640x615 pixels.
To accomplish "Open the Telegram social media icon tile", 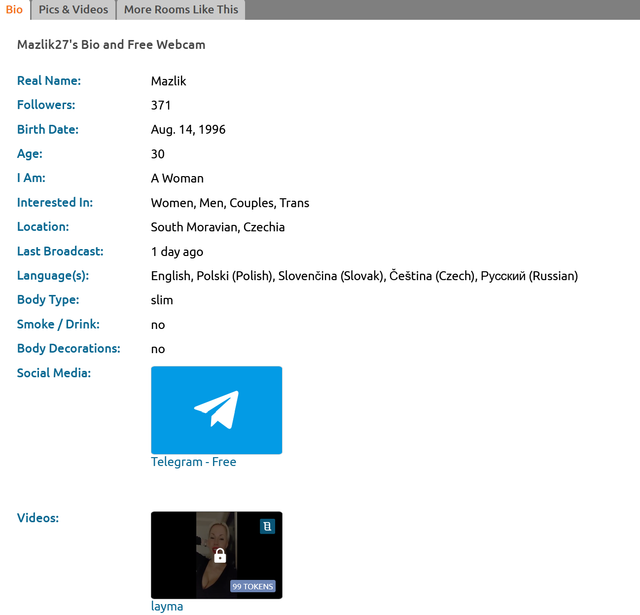I will tap(216, 410).
